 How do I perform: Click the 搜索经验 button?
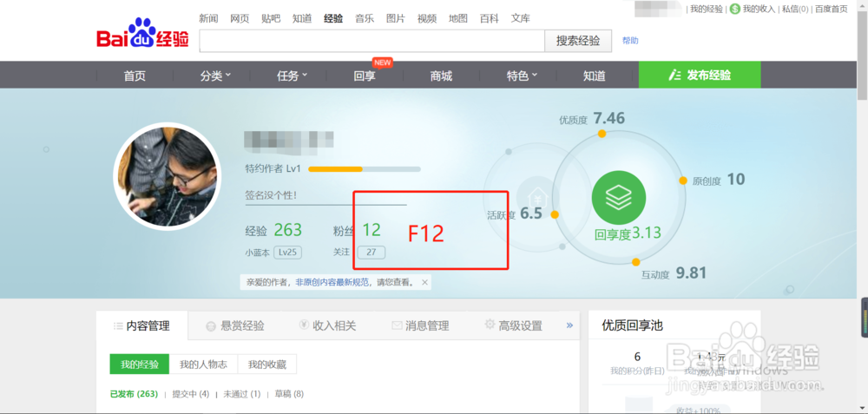click(578, 41)
